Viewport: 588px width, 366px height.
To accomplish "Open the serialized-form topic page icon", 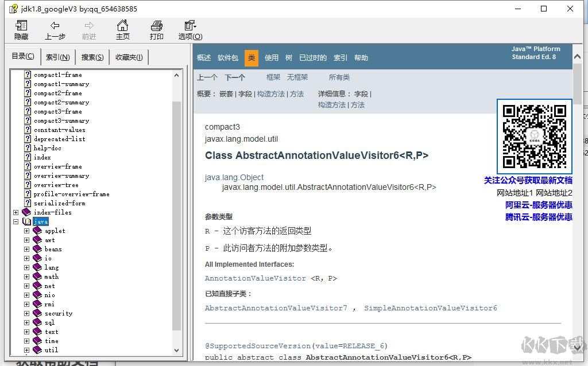I will pos(28,203).
